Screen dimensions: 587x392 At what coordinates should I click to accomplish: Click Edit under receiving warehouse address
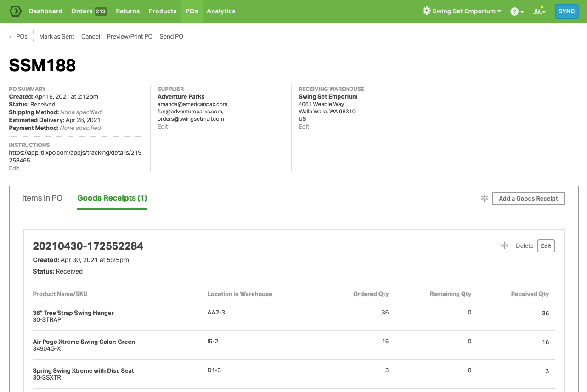point(304,126)
